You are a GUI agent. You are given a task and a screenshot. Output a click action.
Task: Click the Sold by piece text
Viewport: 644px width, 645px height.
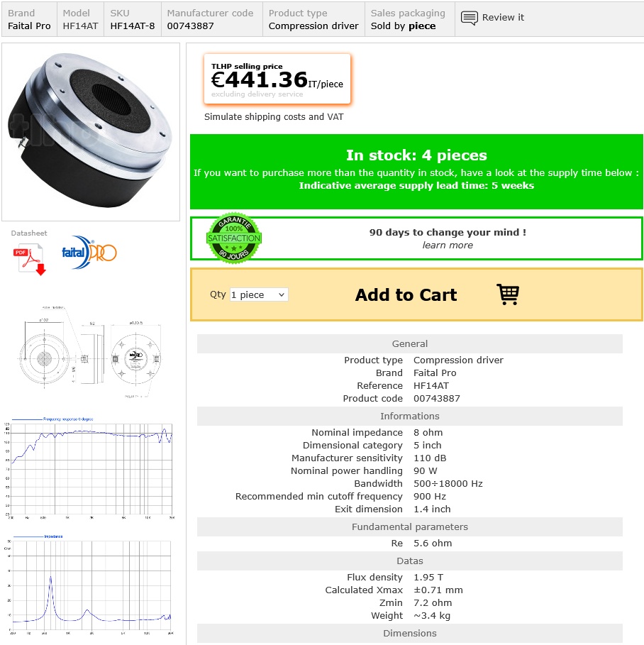click(403, 26)
